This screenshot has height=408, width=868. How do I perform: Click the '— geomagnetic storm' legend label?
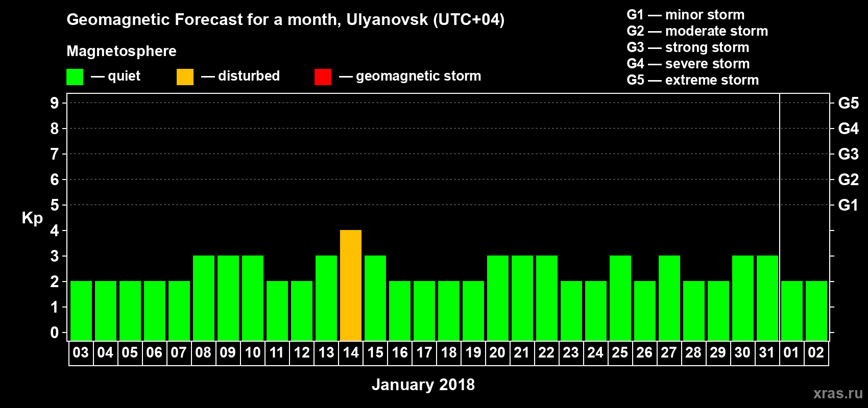[x=410, y=76]
